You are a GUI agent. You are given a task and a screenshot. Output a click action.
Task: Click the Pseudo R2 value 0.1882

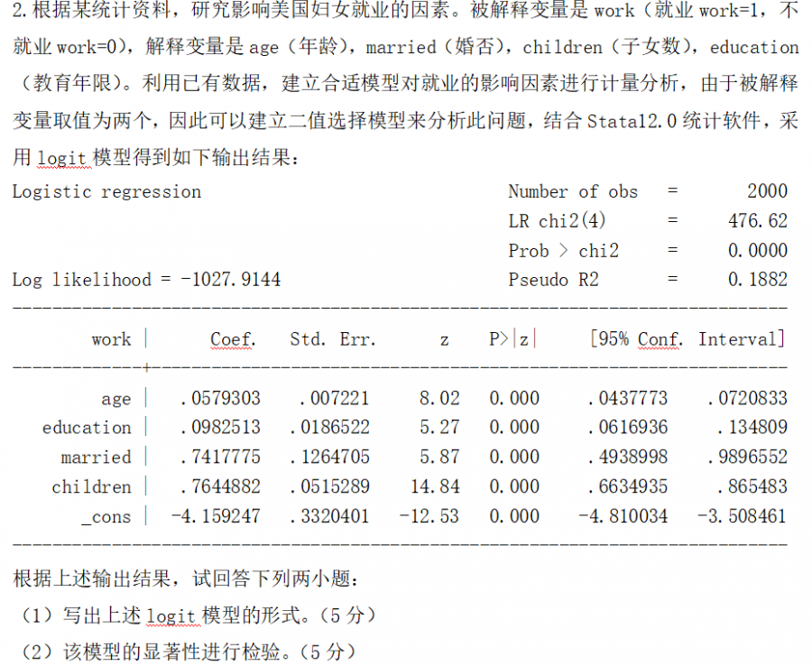[x=758, y=280]
